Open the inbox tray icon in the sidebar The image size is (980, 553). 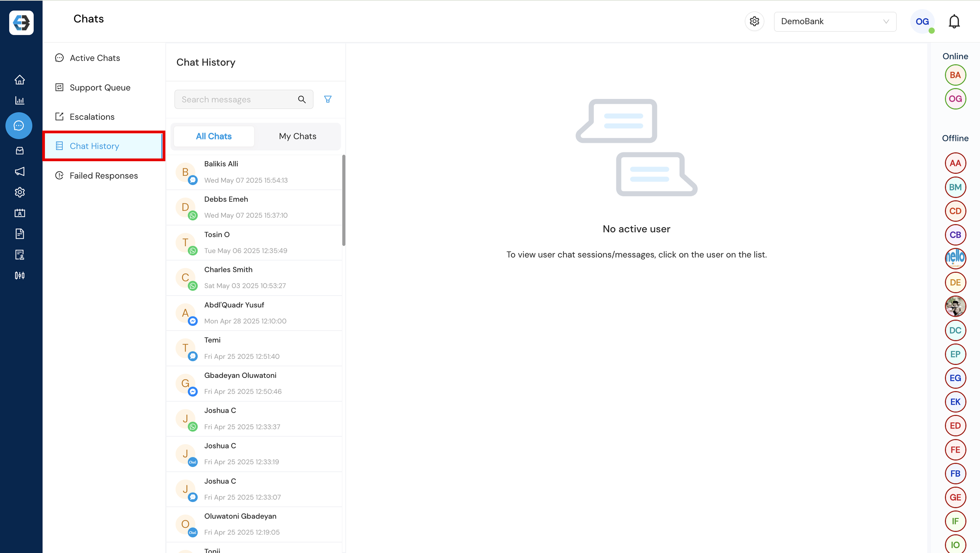coord(20,151)
